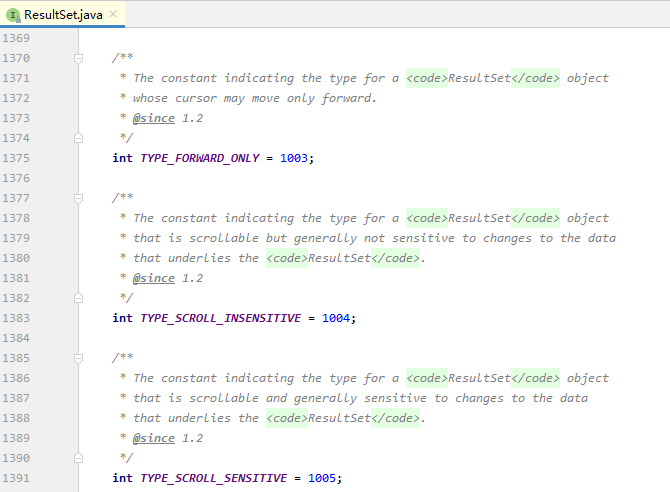Close the ResultSet.java tab
The width and height of the screenshot is (670, 492).
click(113, 14)
